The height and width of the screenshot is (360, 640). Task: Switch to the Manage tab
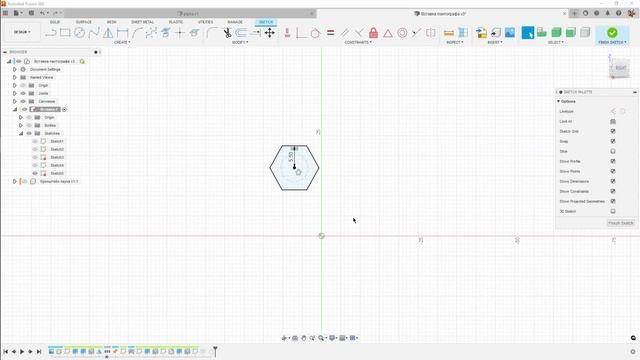point(235,22)
